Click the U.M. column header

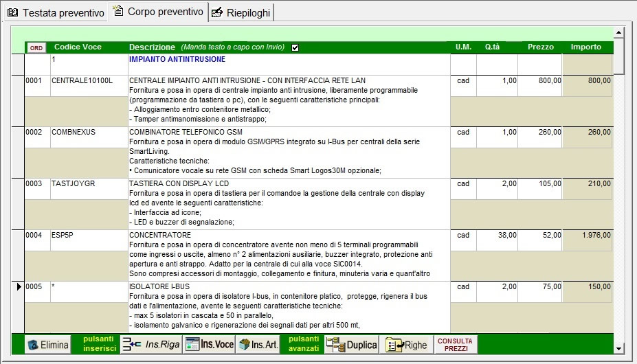(x=463, y=47)
